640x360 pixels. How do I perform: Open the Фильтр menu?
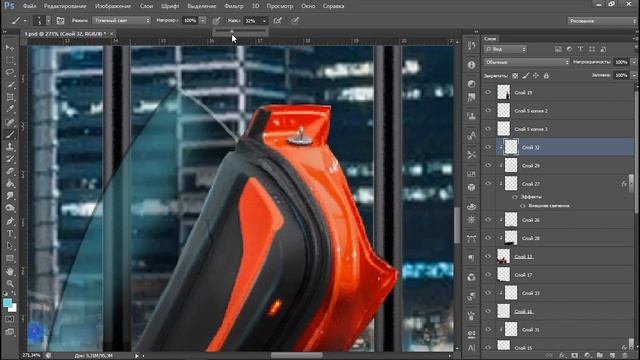click(234, 6)
